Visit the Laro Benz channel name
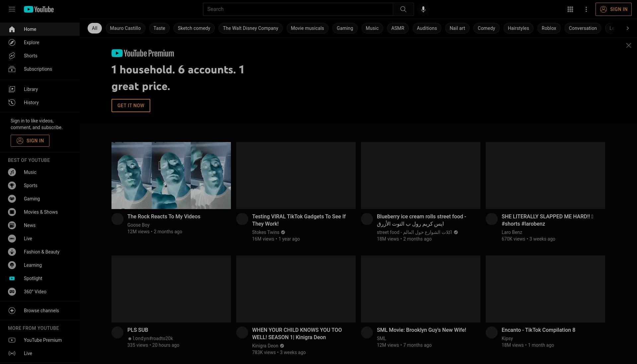The width and height of the screenshot is (637, 364). point(512,232)
